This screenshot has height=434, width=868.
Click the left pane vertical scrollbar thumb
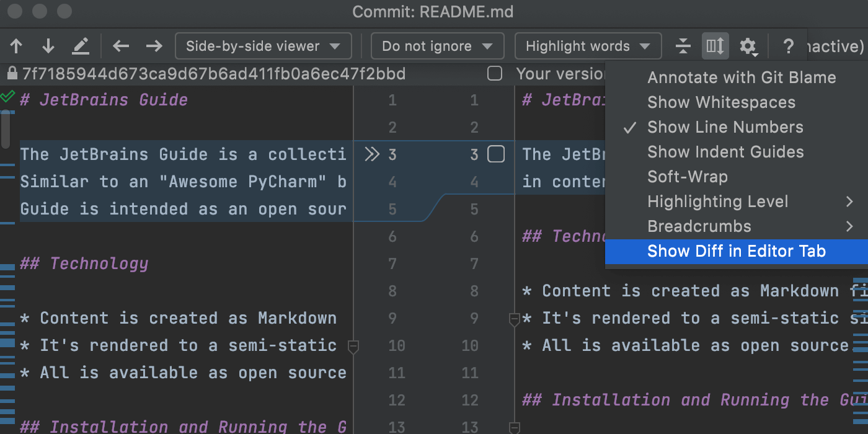(x=6, y=129)
